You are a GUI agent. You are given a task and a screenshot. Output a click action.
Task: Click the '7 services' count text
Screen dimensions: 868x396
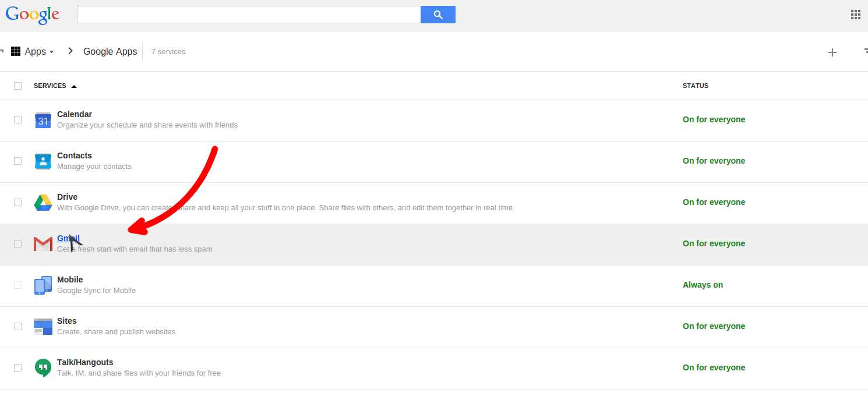point(168,52)
